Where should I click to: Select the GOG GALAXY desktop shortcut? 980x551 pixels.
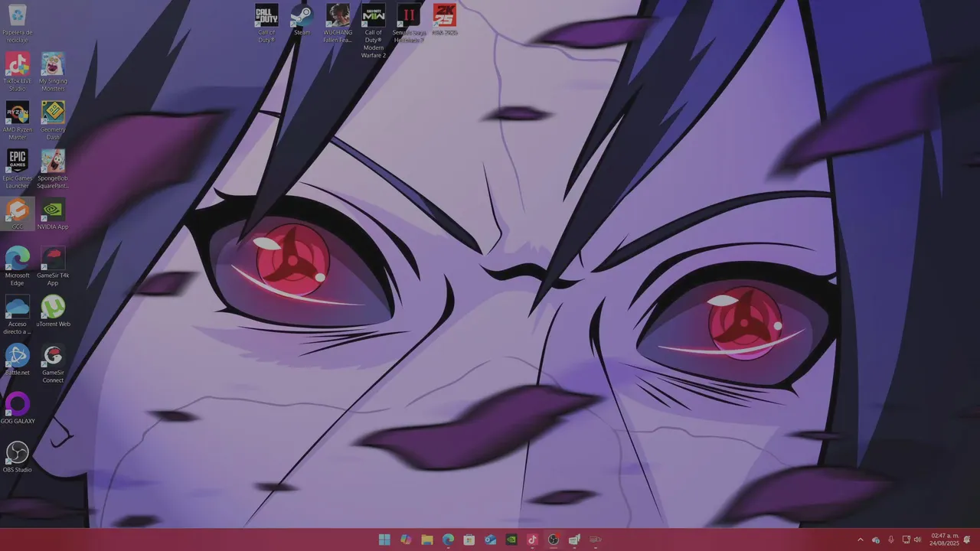click(x=17, y=408)
